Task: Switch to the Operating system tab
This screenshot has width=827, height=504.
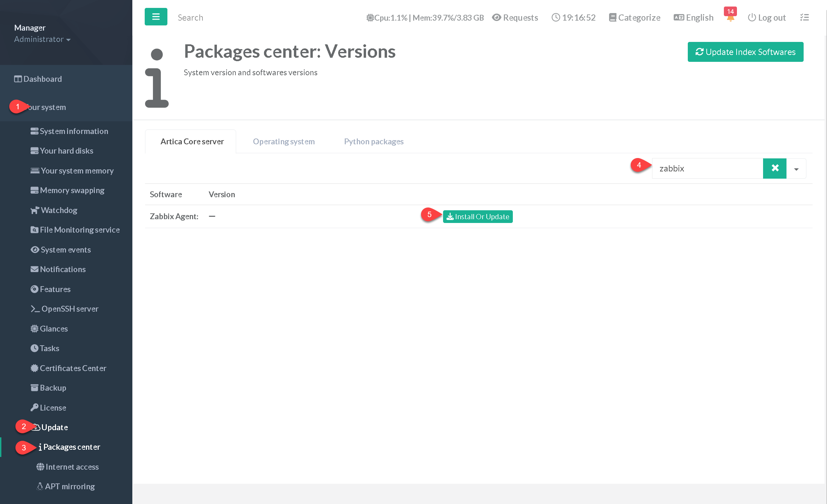Action: 284,142
